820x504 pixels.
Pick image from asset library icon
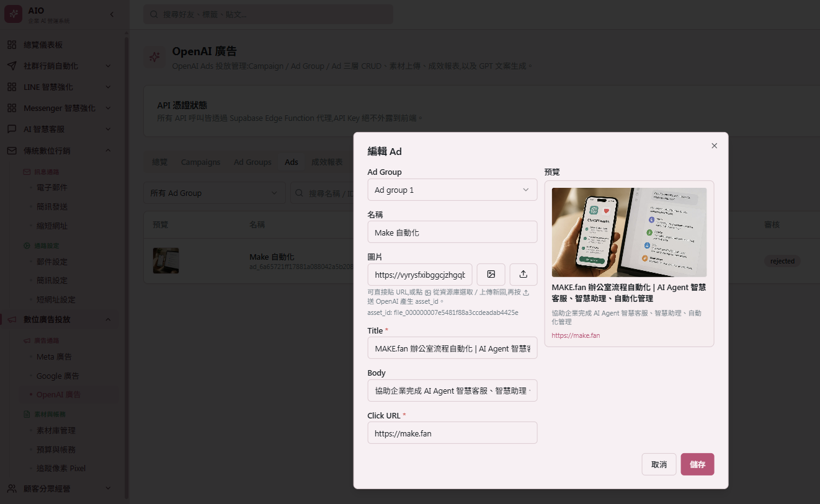(491, 274)
